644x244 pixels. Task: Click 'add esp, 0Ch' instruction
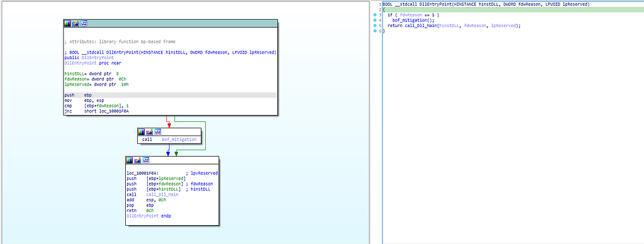146,199
